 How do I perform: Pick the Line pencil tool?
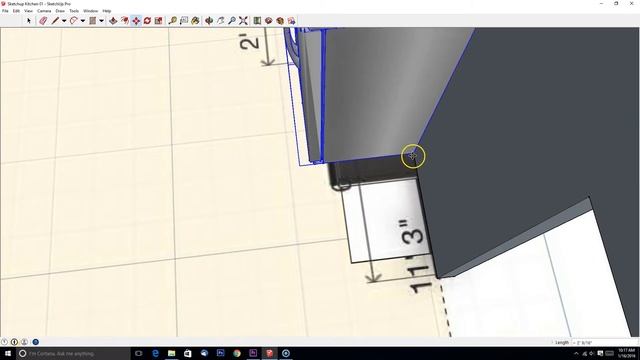55,20
